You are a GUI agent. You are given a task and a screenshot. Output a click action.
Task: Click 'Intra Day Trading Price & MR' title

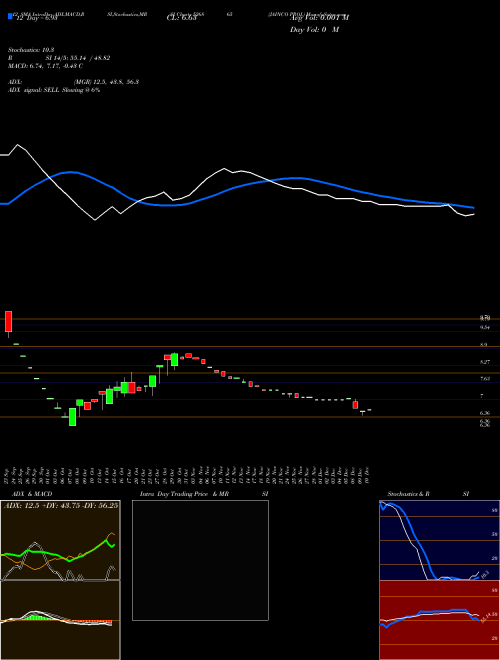click(184, 494)
